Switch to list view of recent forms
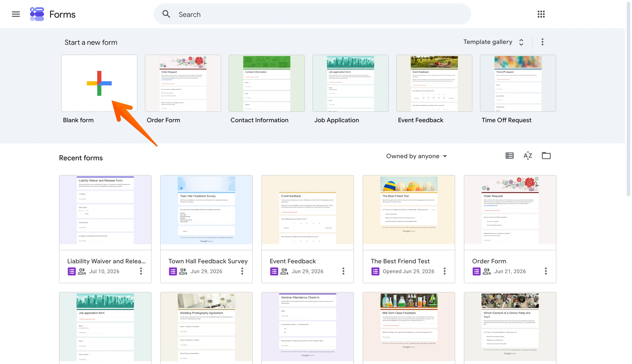The width and height of the screenshot is (632, 364). (x=510, y=156)
